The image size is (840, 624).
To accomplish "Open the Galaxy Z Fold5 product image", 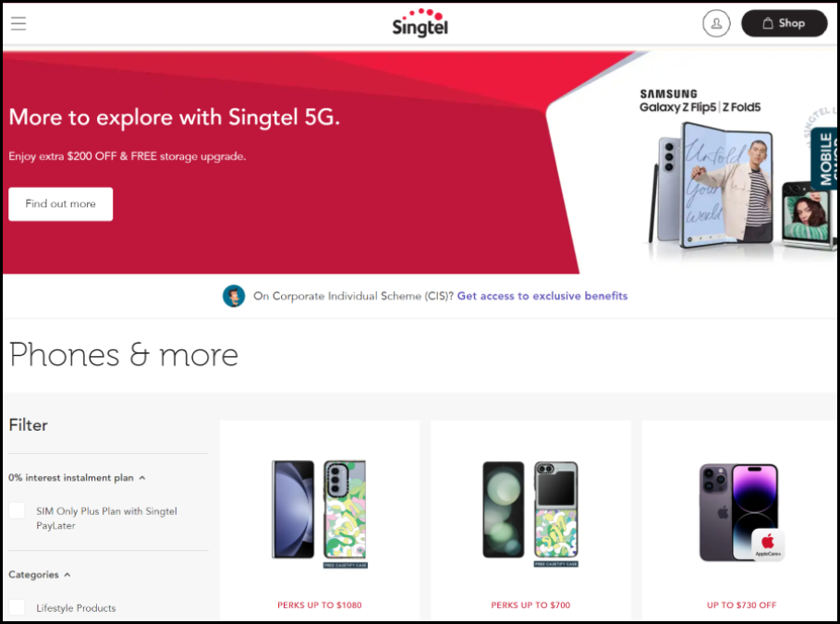I will [x=320, y=513].
